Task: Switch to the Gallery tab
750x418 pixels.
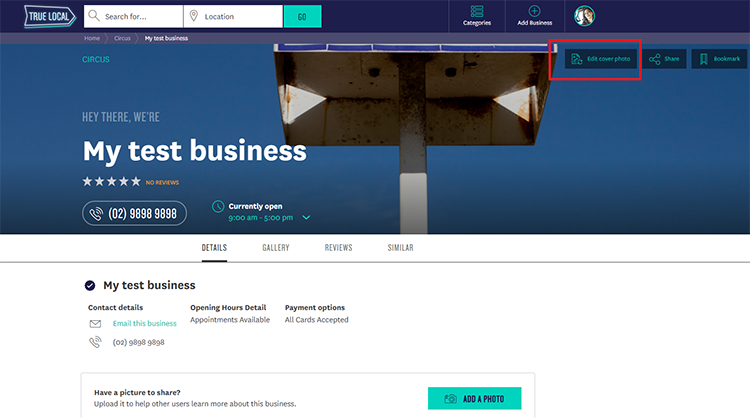Action: coord(276,248)
